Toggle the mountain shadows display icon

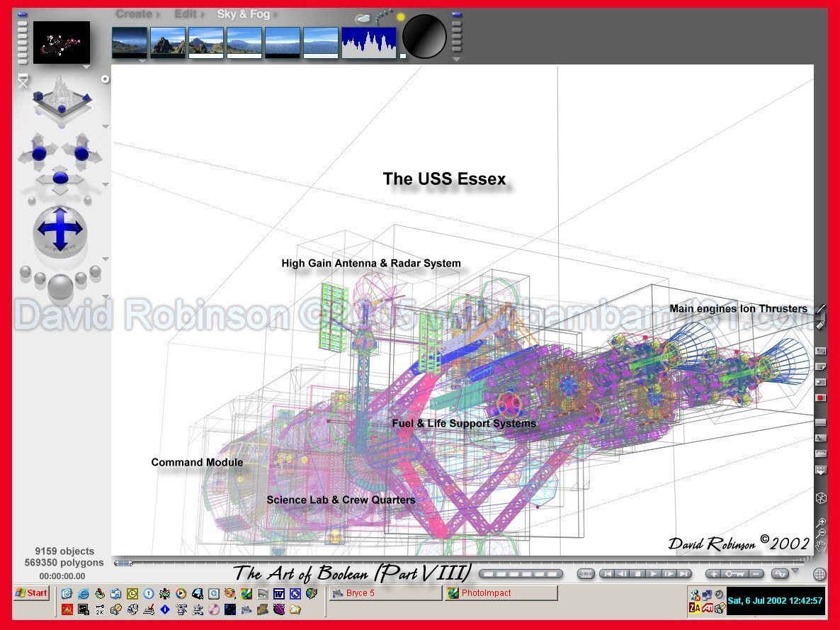coord(820,438)
